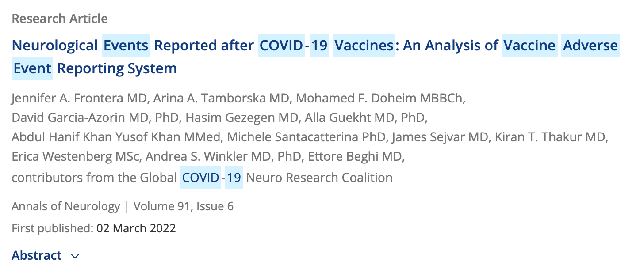Click highlighted Adverse in the title

[590, 45]
